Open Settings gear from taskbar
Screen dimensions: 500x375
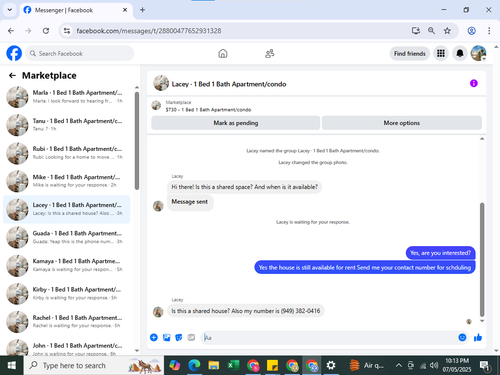tap(331, 365)
